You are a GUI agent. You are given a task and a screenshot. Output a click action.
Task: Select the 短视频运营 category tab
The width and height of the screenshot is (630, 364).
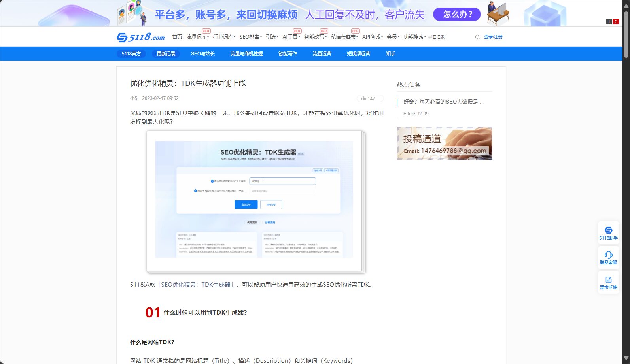[x=359, y=54]
